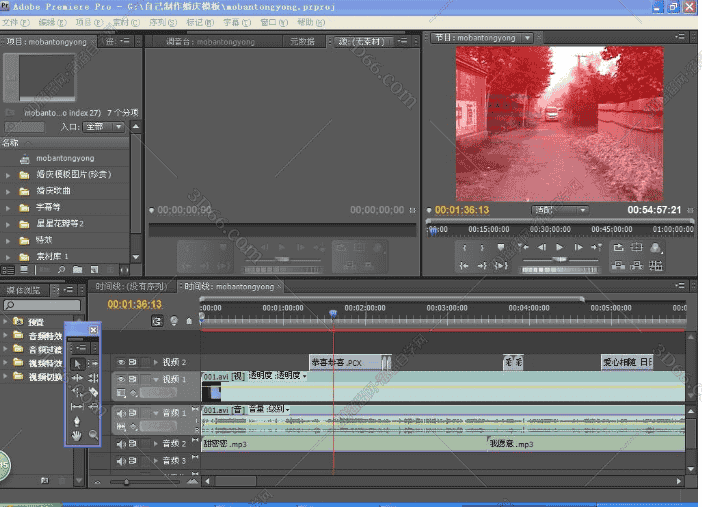Select the Pen tool in toolbox
This screenshot has height=507, width=702.
[x=77, y=421]
